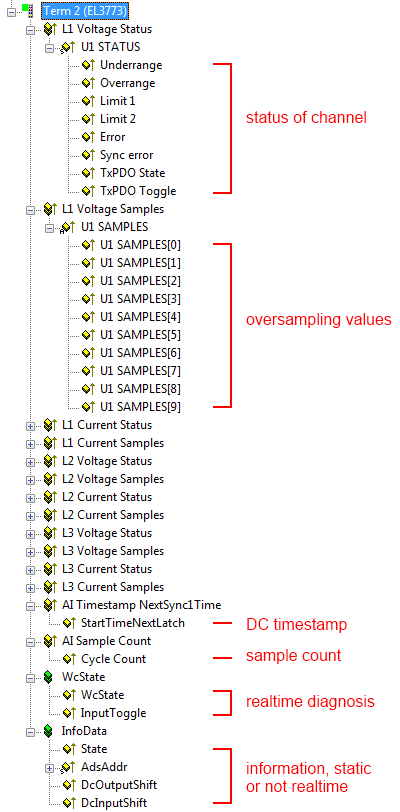Expand the L2 Voltage Status node

[30, 461]
